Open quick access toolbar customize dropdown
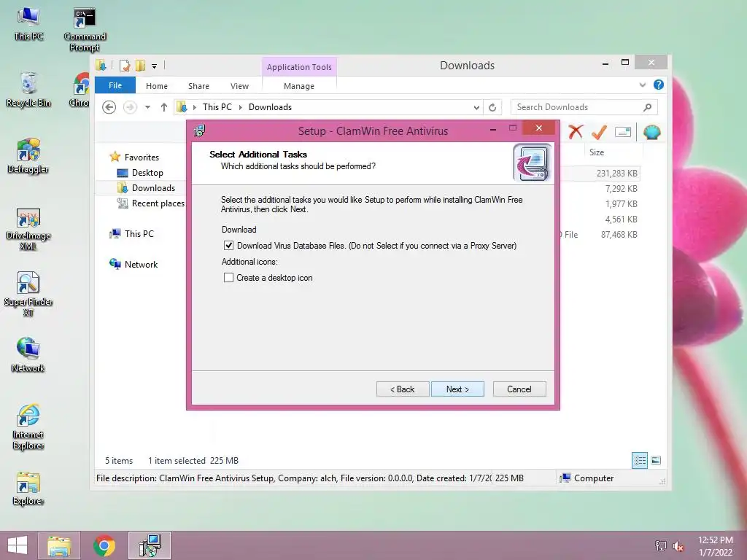 155,66
